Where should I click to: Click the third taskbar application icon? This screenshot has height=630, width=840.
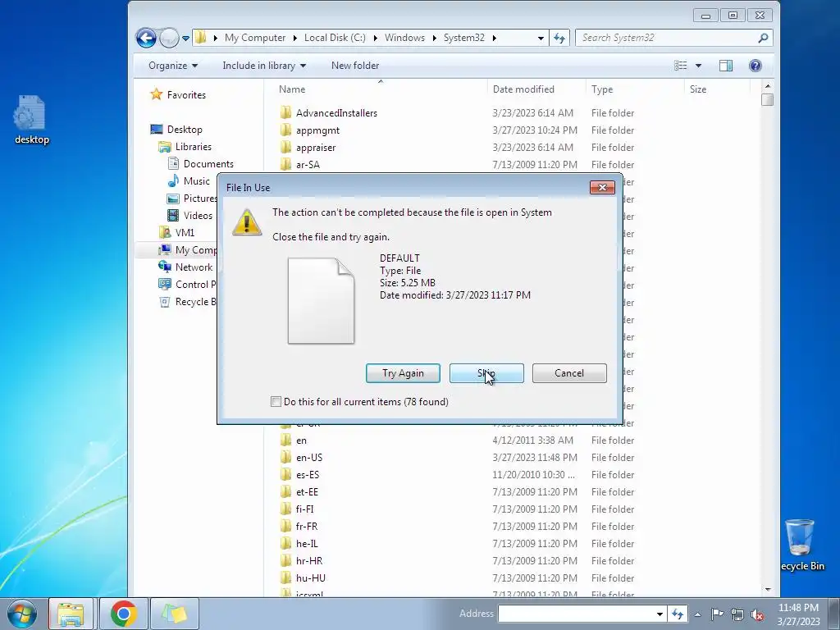(175, 614)
